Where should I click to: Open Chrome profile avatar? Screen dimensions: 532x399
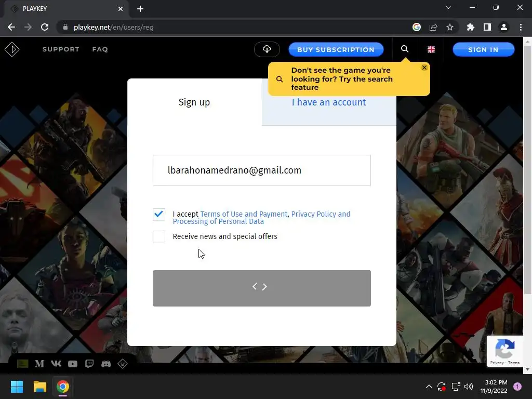pyautogui.click(x=504, y=27)
